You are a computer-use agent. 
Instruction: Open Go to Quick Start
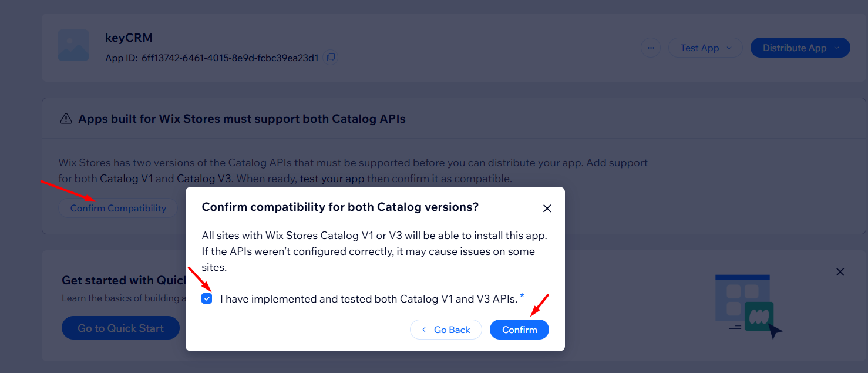tap(120, 328)
